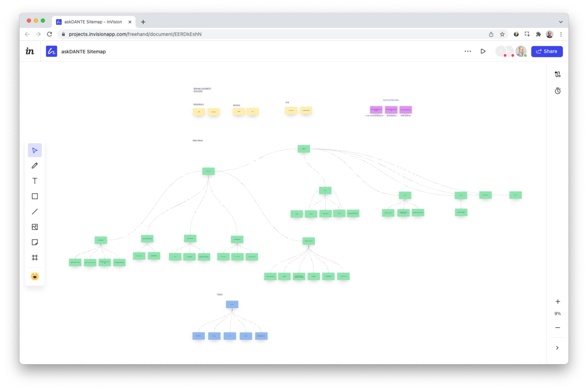The width and height of the screenshot is (588, 390).
Task: Click the Meta Menü label on canvas
Action: (199, 104)
